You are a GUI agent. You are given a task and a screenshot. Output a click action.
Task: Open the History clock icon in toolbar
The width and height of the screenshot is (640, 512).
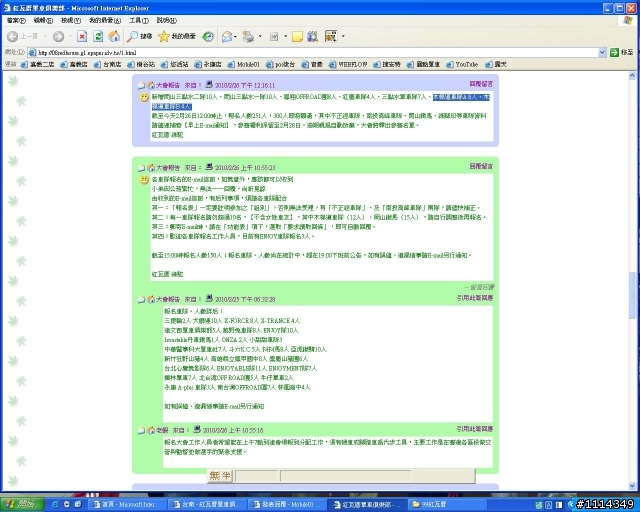click(x=208, y=37)
